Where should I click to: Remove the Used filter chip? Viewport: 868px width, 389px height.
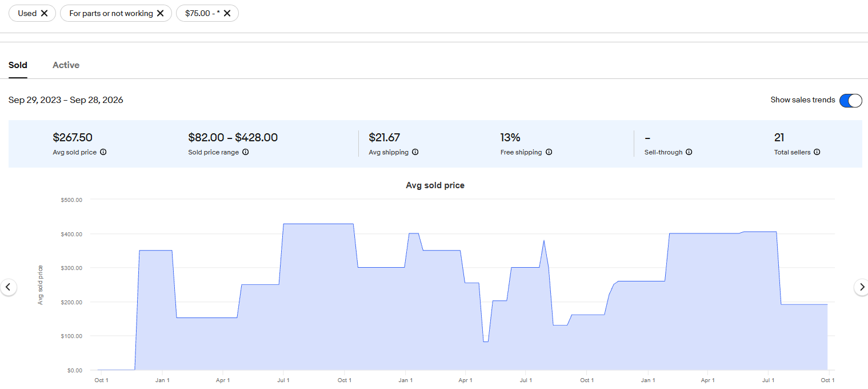coord(44,13)
